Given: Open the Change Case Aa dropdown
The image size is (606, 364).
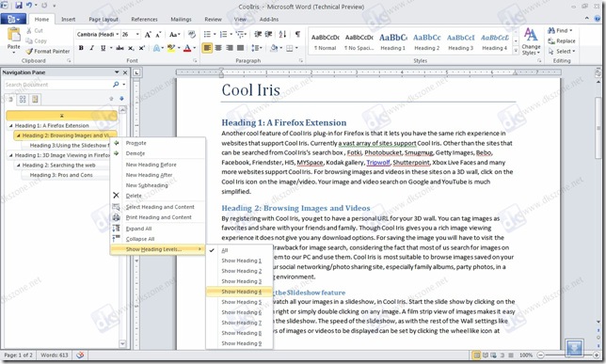Looking at the screenshot, I should [175, 35].
